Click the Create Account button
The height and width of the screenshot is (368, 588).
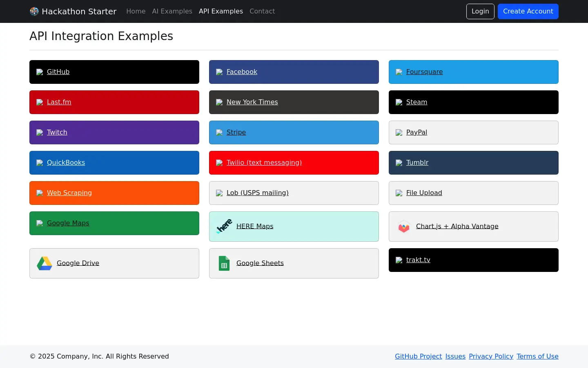528,11
